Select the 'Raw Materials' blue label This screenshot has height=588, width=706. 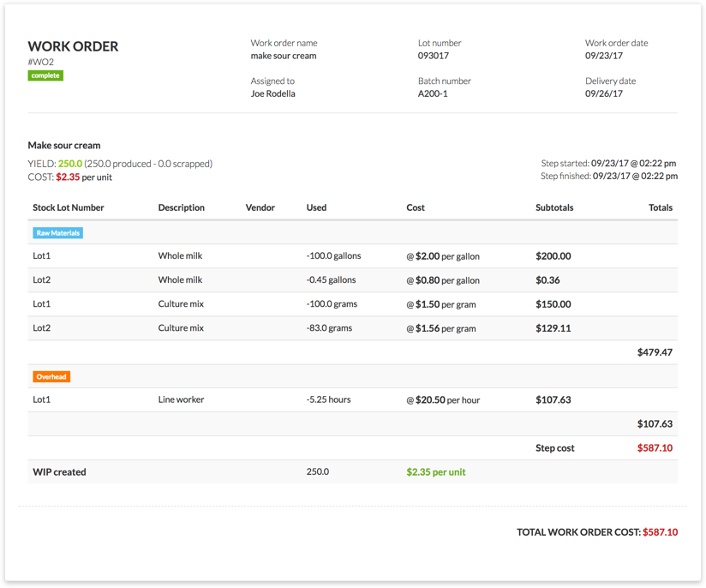pyautogui.click(x=57, y=233)
